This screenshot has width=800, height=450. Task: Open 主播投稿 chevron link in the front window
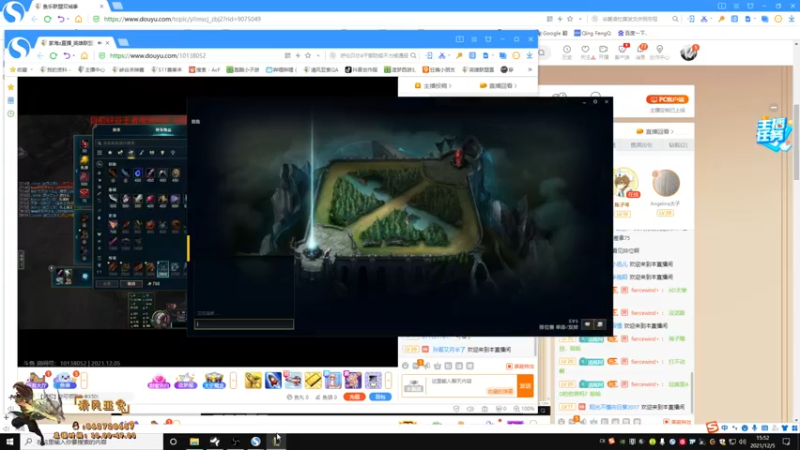pos(433,86)
